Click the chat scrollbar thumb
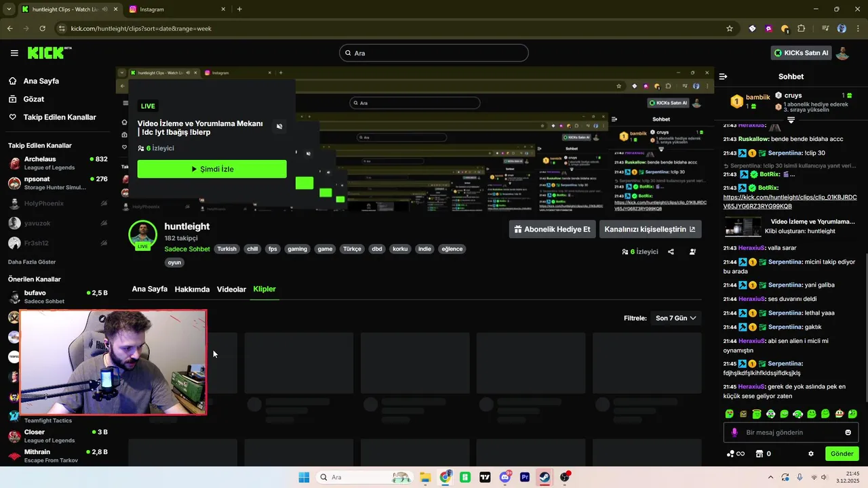This screenshot has width=868, height=488. tap(865, 328)
